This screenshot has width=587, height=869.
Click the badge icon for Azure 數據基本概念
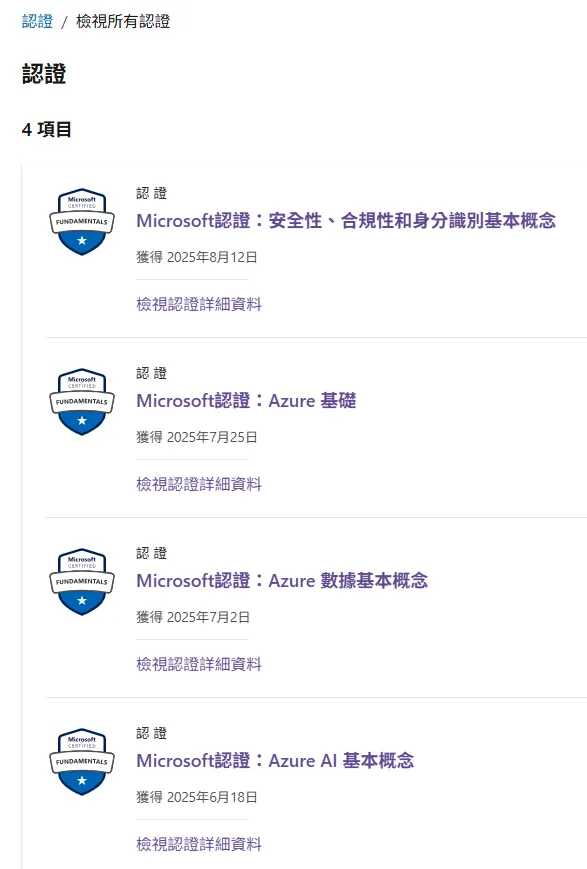coord(81,583)
